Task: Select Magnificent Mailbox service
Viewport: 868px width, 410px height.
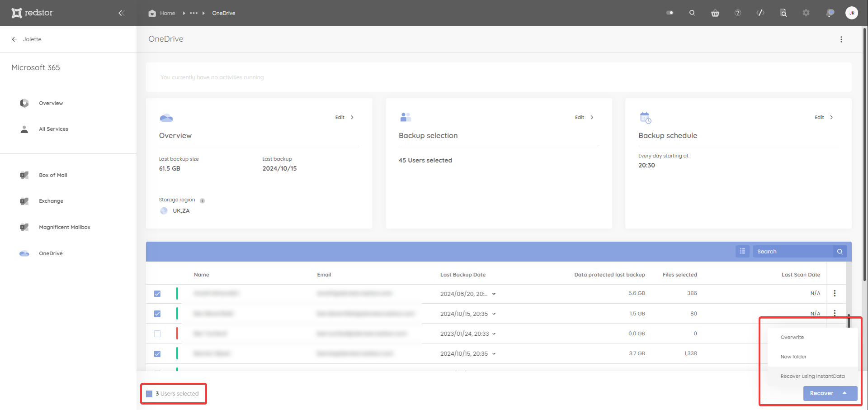Action: point(65,227)
